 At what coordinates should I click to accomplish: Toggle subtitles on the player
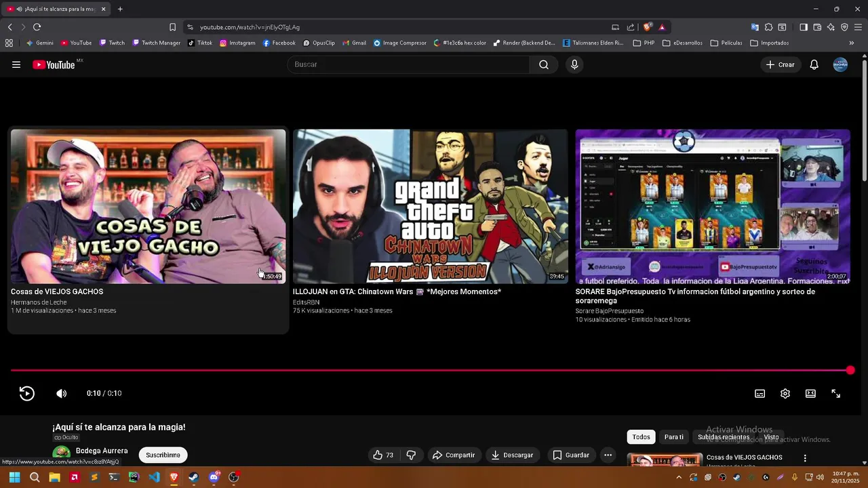tap(760, 394)
